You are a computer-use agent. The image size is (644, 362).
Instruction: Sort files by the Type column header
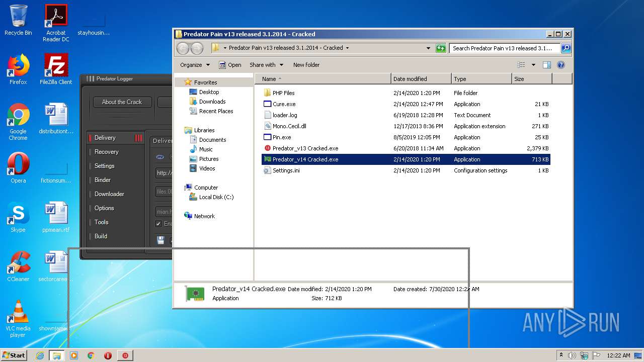(x=481, y=79)
